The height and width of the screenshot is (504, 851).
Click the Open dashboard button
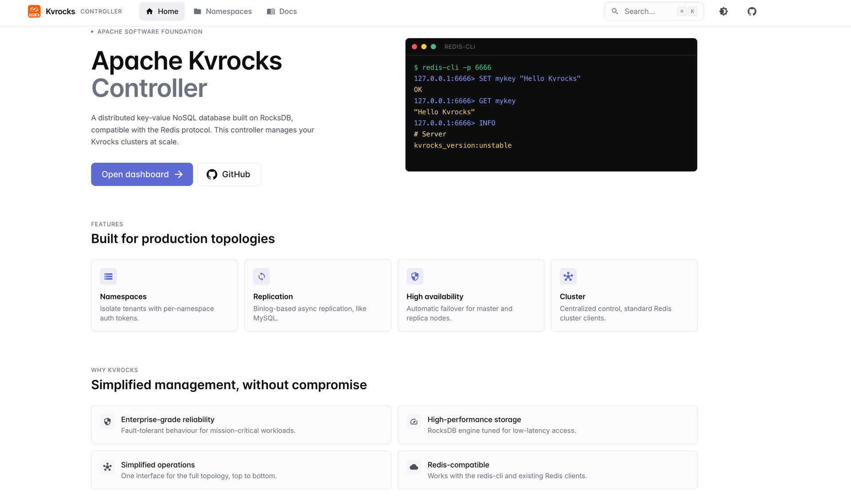tap(142, 174)
